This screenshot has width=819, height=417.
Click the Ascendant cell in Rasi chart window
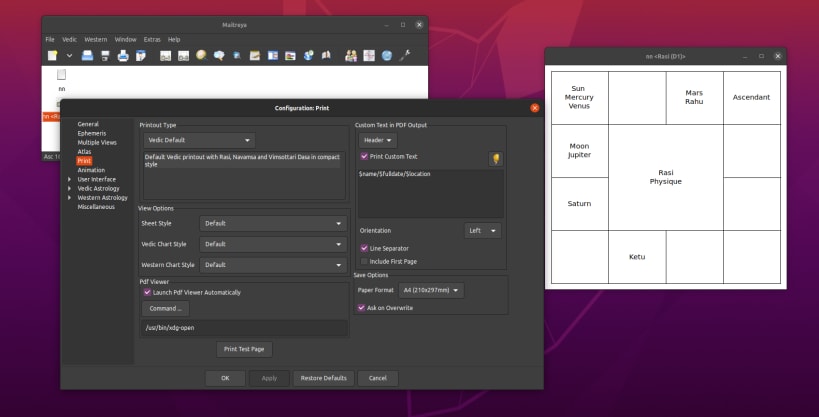[x=752, y=97]
